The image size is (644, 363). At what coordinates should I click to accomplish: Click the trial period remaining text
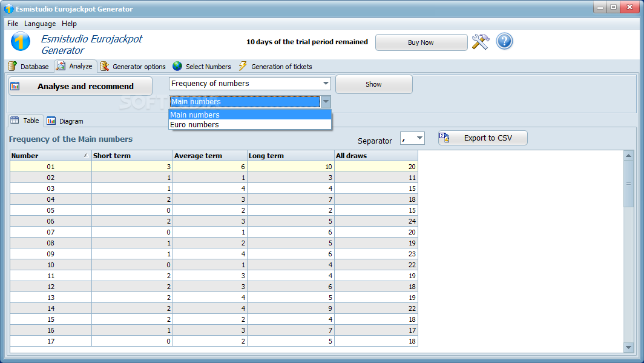(307, 42)
